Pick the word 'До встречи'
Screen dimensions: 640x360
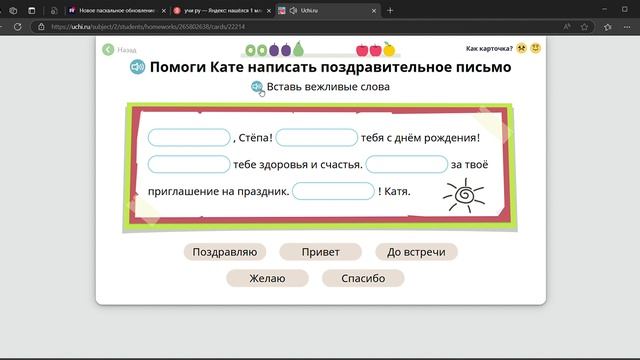(x=416, y=252)
